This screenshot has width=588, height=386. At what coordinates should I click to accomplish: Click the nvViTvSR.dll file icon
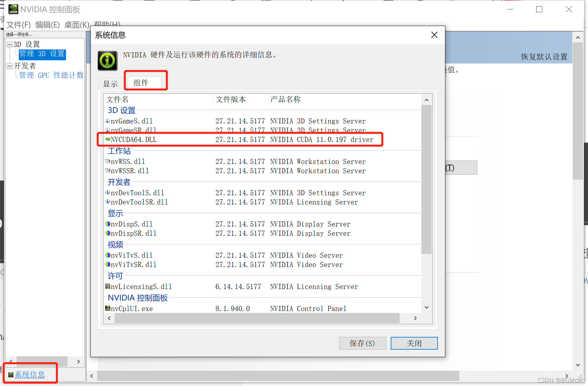coord(108,264)
